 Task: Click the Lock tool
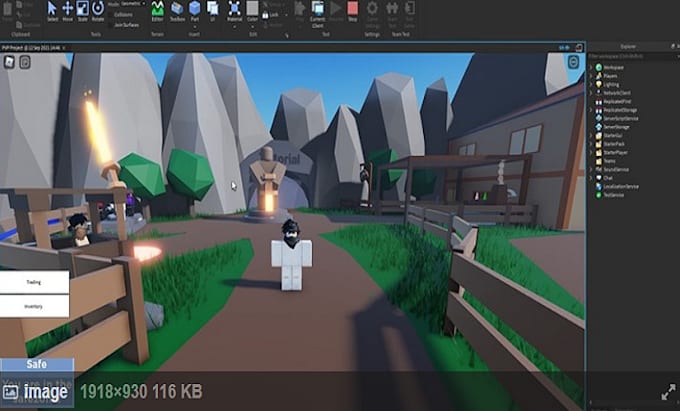pyautogui.click(x=270, y=15)
